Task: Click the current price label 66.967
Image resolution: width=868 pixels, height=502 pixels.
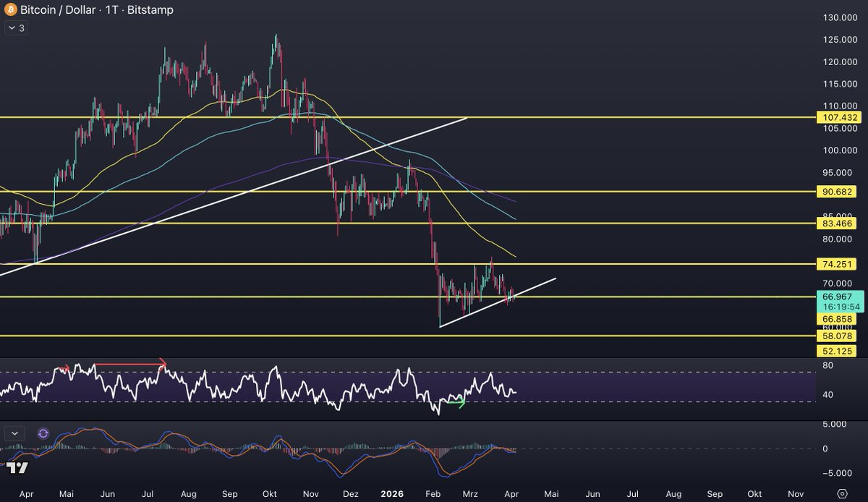Action: (837, 297)
